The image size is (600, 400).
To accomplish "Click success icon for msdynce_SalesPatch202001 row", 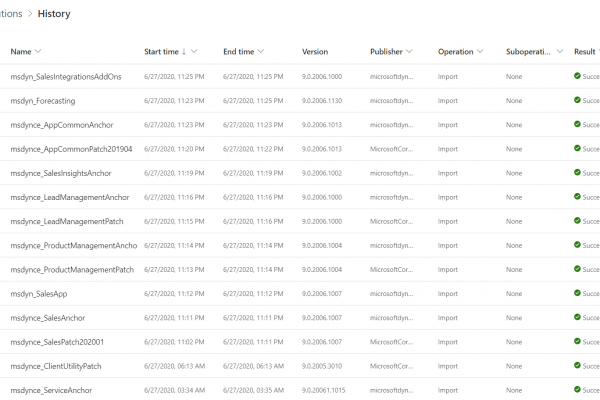I will 577,341.
